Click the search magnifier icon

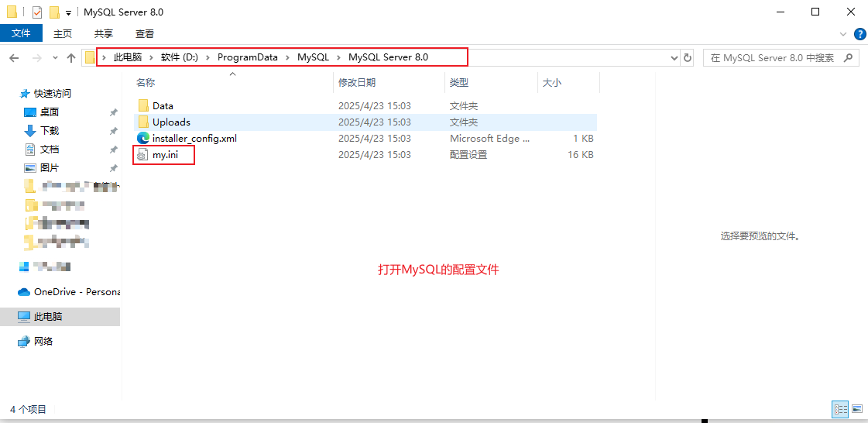pos(847,57)
